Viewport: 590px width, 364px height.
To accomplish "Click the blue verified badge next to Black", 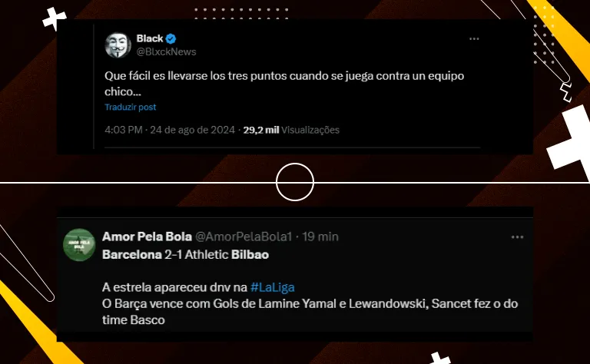I will click(171, 38).
